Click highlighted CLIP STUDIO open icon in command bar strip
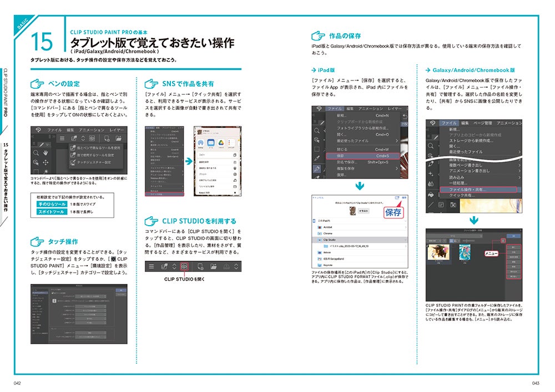 coord(184,266)
